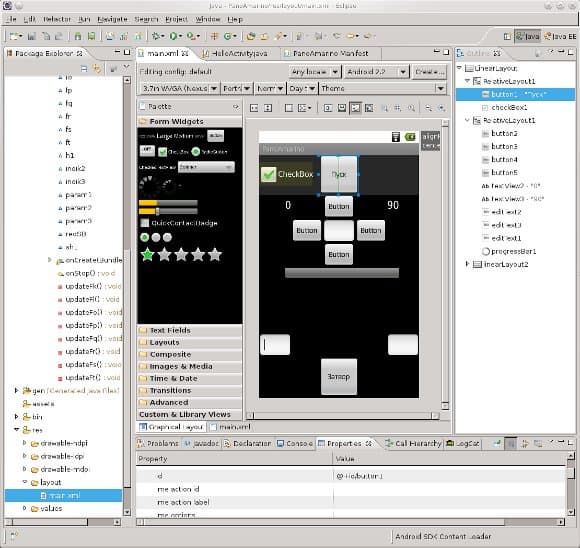This screenshot has height=548, width=580.
Task: Open the Android 2.2 target dropdown
Action: [377, 72]
